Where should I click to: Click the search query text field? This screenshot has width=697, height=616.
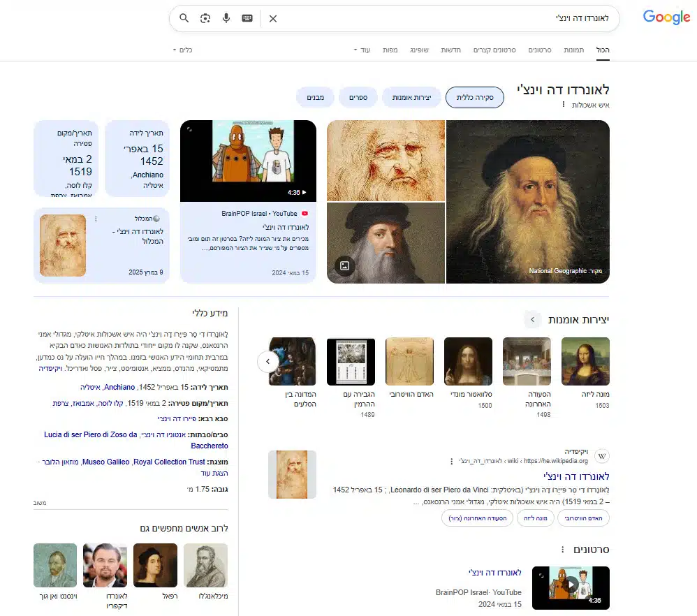click(444, 18)
